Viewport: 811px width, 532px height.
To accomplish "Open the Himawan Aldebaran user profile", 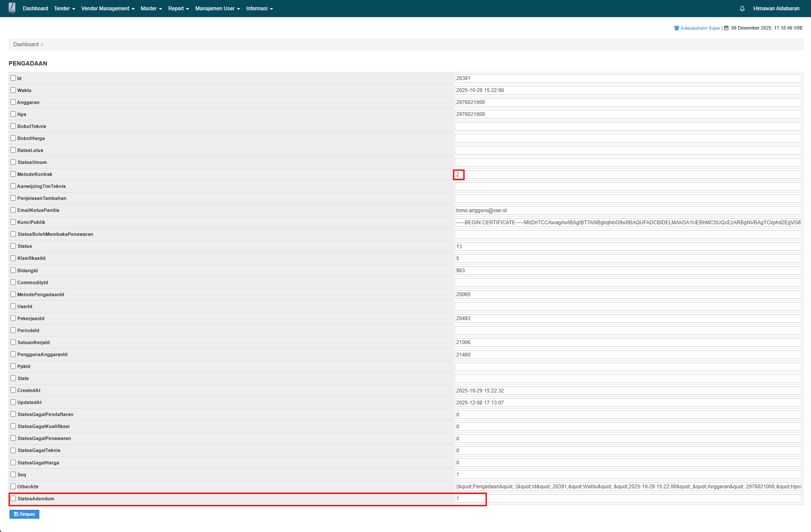I will pyautogui.click(x=776, y=9).
